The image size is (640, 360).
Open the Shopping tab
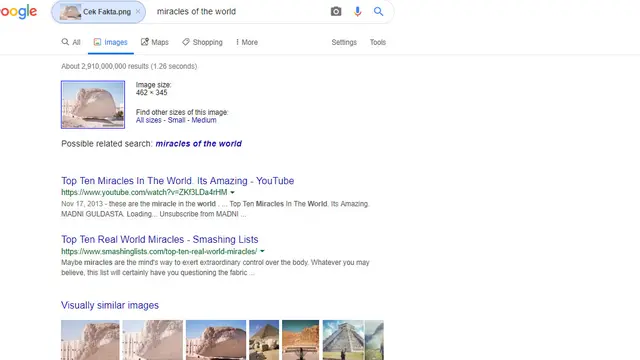click(x=202, y=42)
